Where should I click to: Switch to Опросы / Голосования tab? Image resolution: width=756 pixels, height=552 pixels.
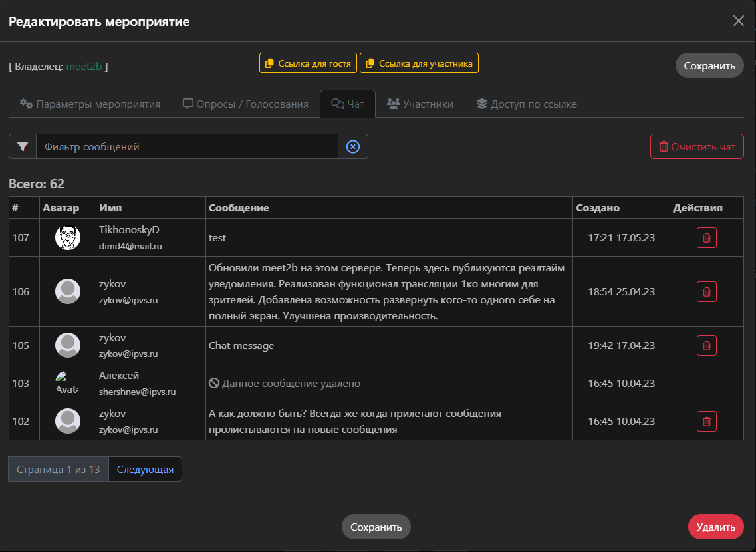coord(245,104)
